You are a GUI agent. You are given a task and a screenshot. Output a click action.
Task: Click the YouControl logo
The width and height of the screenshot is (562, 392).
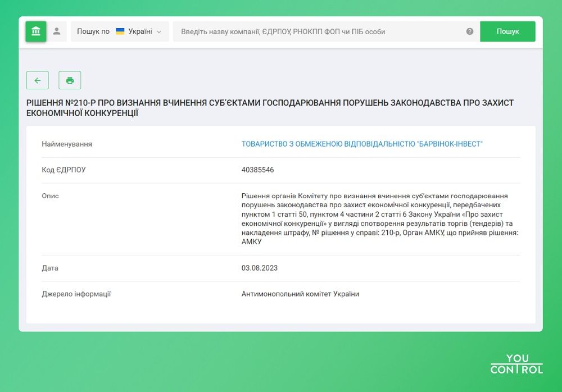[516, 363]
